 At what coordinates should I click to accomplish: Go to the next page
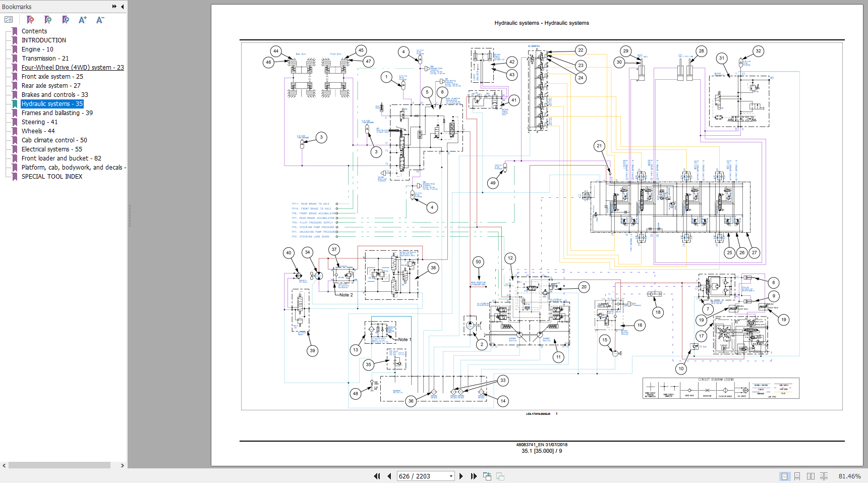(461, 476)
